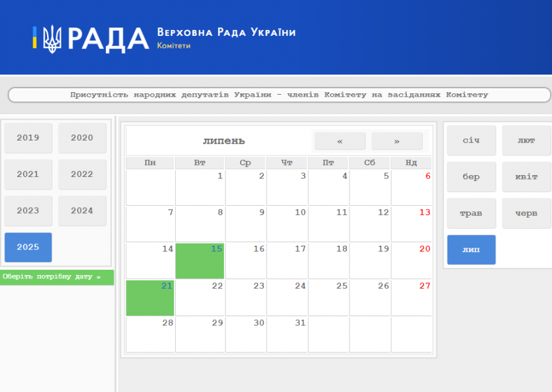
Task: Click calendar day 14
Action: (150, 261)
